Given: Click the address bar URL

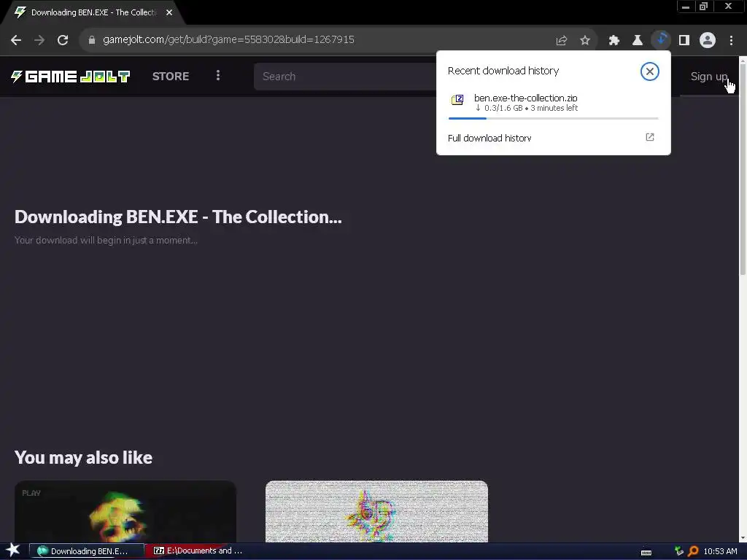Looking at the screenshot, I should click(228, 39).
